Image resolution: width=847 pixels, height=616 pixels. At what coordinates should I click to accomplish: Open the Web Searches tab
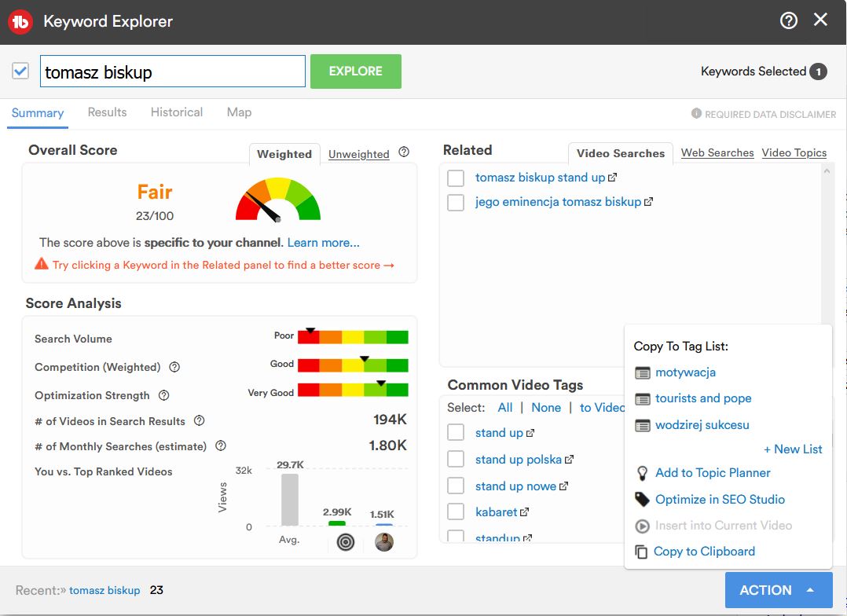717,153
